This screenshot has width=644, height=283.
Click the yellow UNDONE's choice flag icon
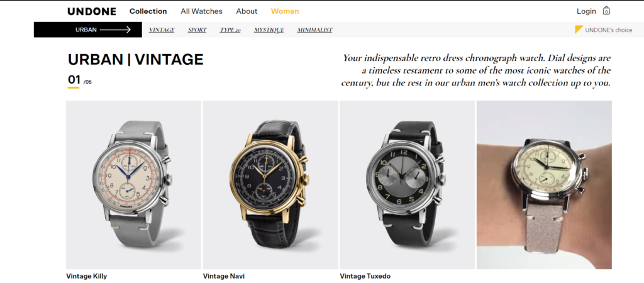pyautogui.click(x=579, y=30)
